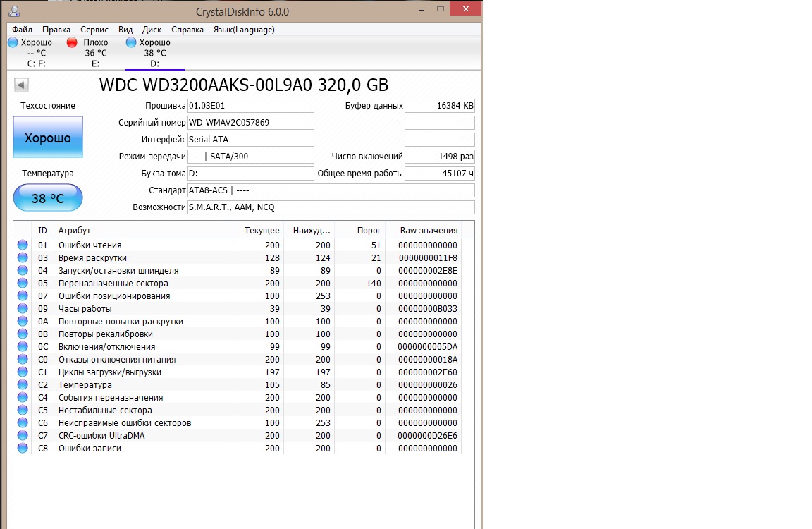Image resolution: width=812 pixels, height=529 pixels.
Task: Click raw value 0000000005DA
Action: (x=427, y=347)
